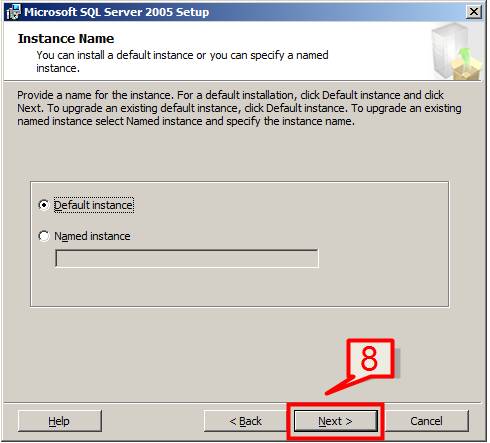490x443 pixels.
Task: Click the 'You can install a default instance' subtitle
Action: click(182, 61)
